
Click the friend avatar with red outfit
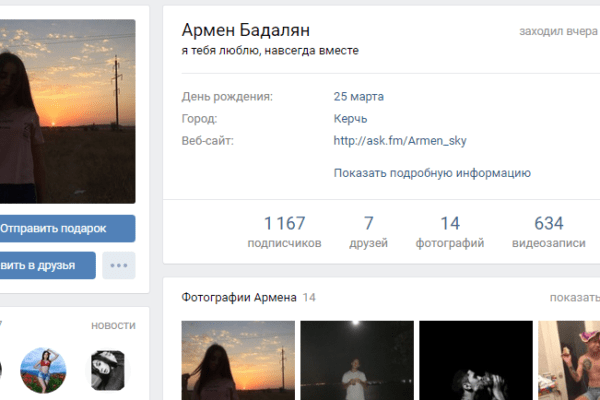click(x=43, y=369)
